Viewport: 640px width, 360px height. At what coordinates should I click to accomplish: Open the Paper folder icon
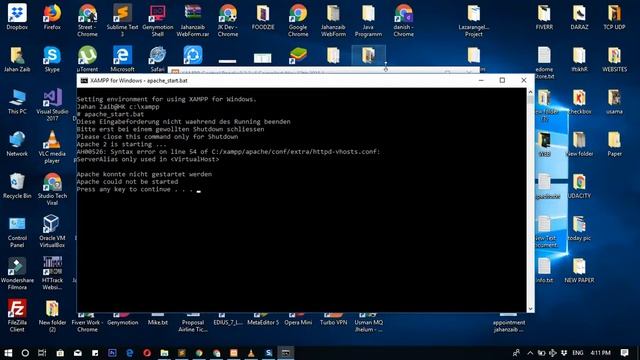[614, 144]
